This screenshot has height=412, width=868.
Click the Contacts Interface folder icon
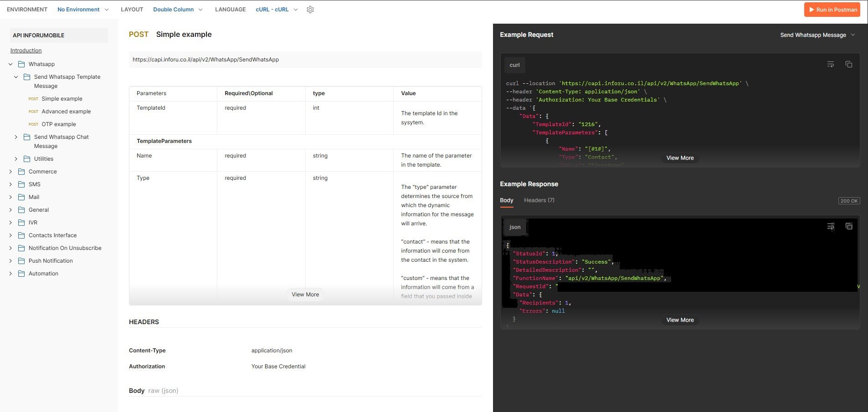[21, 235]
